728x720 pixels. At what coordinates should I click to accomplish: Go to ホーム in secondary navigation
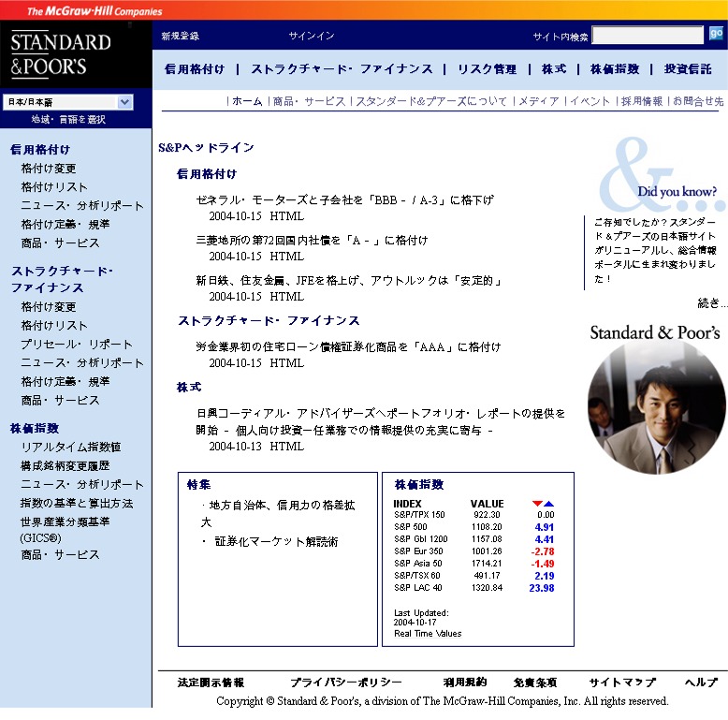[x=247, y=101]
